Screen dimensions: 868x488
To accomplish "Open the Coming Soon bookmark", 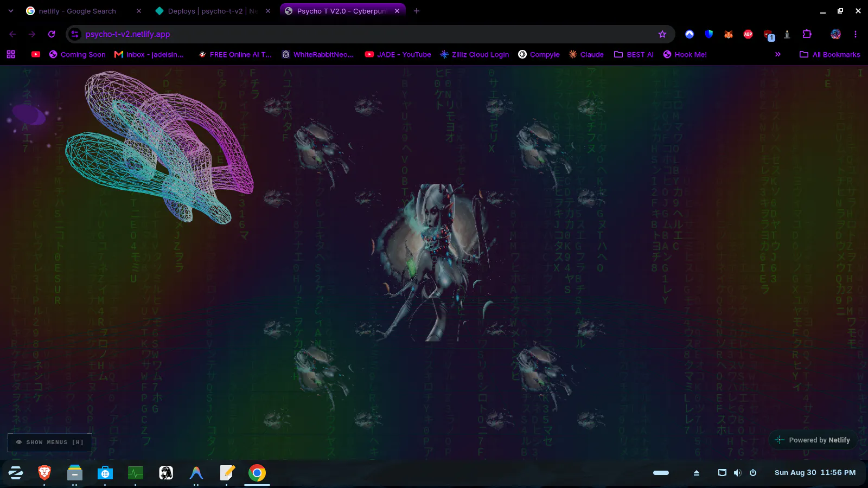I will click(x=77, y=54).
